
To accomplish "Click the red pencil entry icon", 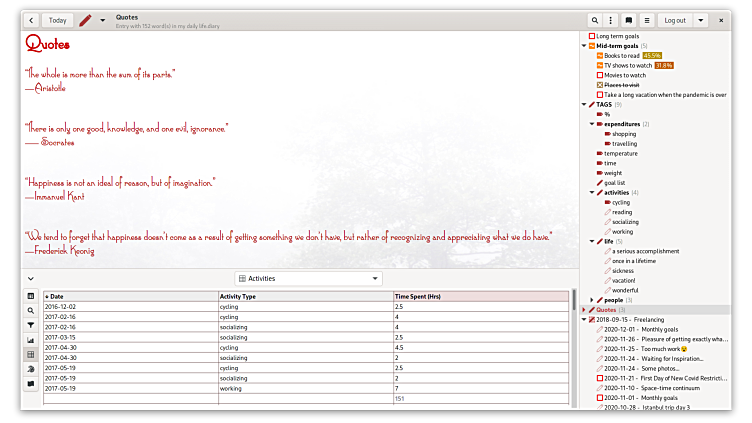I will pos(86,20).
